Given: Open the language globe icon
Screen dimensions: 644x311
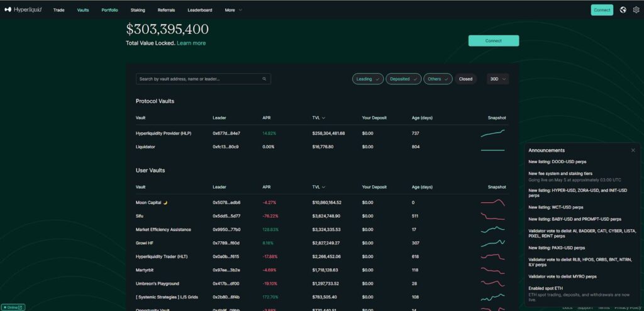Looking at the screenshot, I should pos(623,10).
